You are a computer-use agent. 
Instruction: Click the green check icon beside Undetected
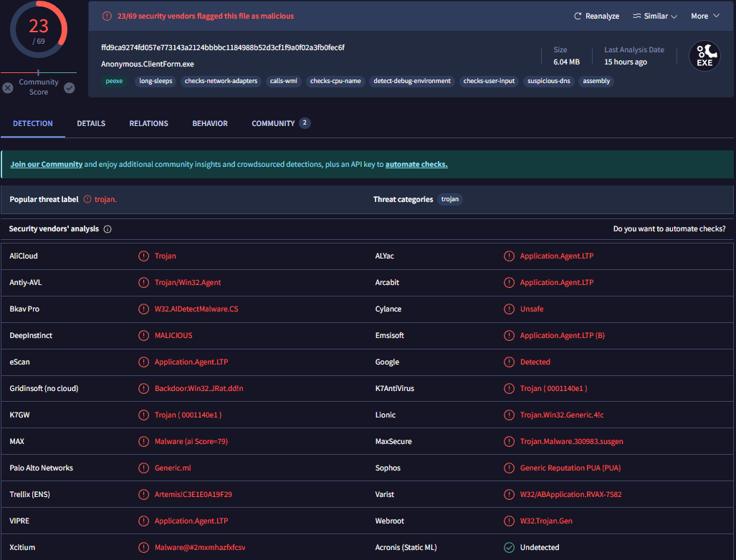pos(509,547)
